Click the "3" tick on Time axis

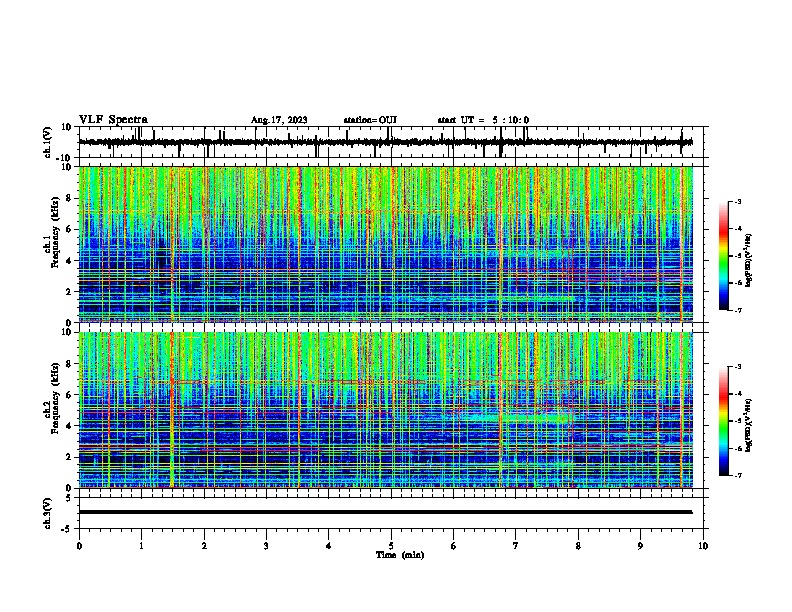click(266, 546)
